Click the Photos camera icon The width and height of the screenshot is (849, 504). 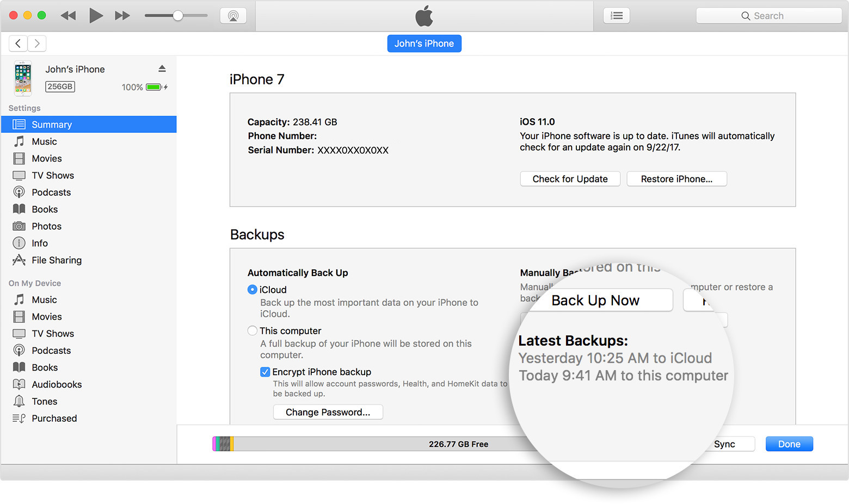pyautogui.click(x=19, y=226)
